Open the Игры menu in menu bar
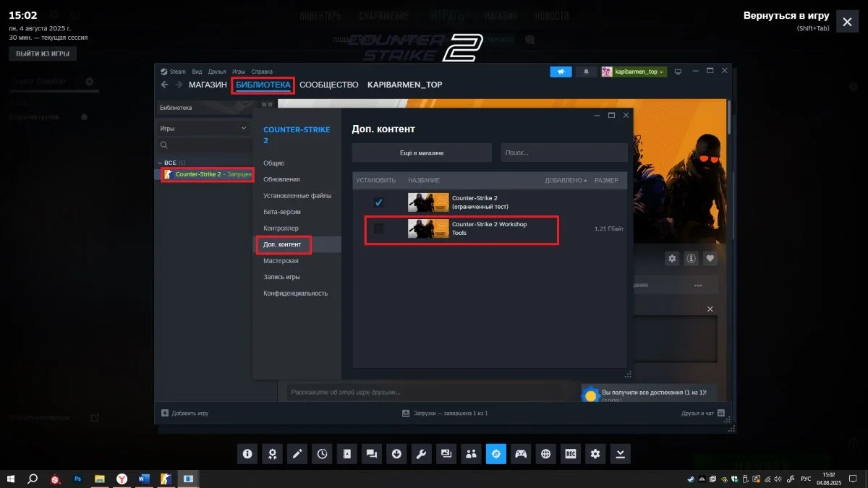 [239, 72]
